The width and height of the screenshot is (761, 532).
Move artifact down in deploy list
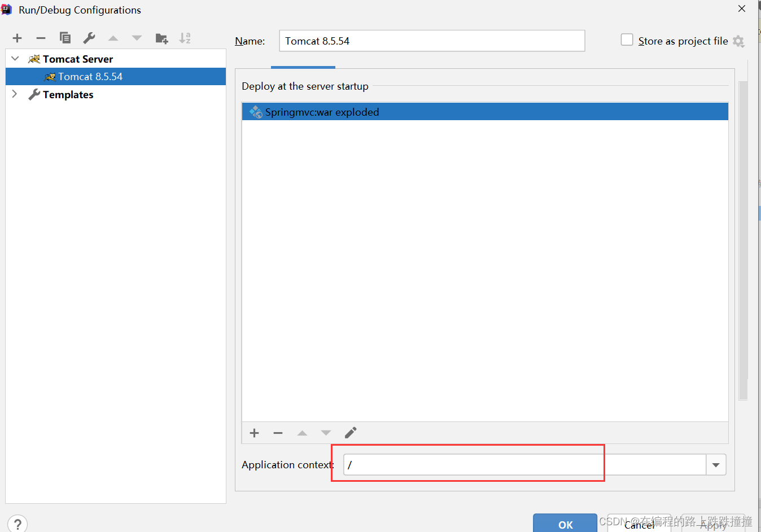326,433
